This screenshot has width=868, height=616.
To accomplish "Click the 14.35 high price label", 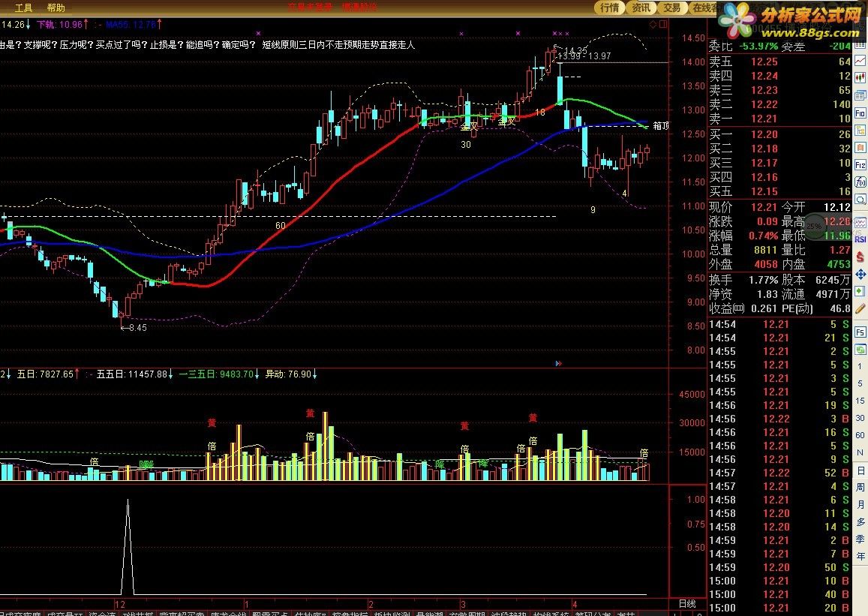I will (x=575, y=50).
